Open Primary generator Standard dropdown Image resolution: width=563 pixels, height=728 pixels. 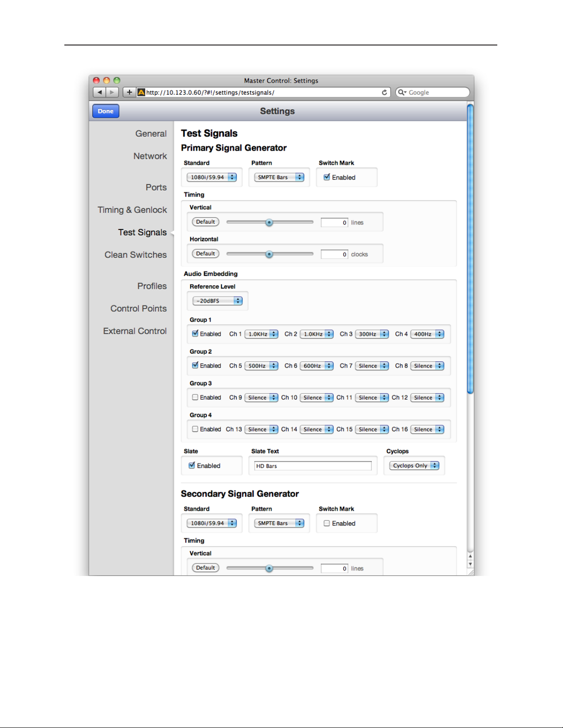[212, 177]
